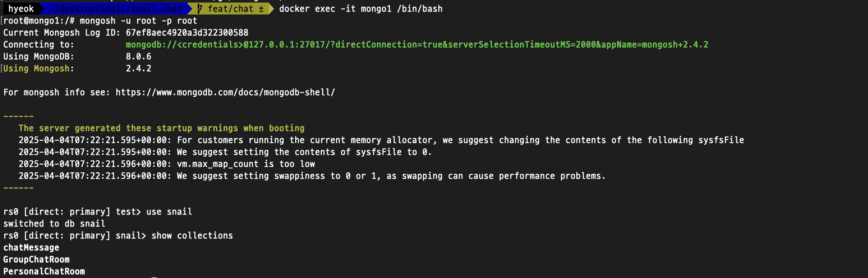Click the Mongosh version 2.4.2
This screenshot has height=278, width=868.
138,69
